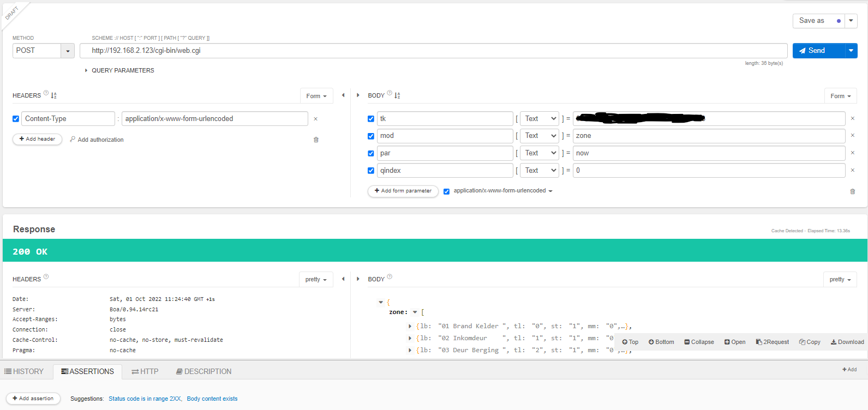Open the POST method dropdown
This screenshot has height=410, width=868.
68,51
